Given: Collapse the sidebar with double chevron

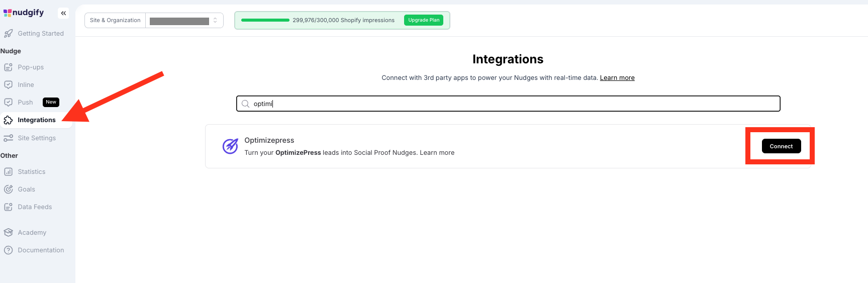Looking at the screenshot, I should point(63,13).
